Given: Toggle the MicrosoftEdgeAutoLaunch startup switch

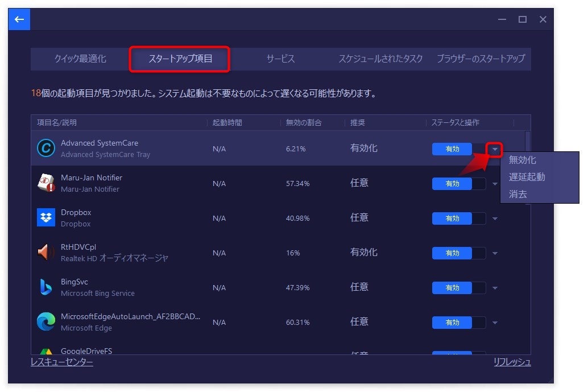Looking at the screenshot, I should click(458, 322).
